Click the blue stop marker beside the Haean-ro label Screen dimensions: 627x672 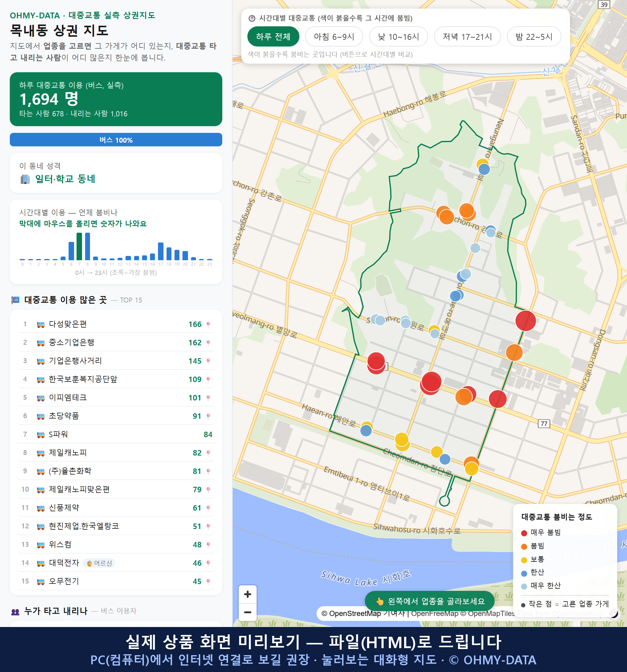tap(366, 430)
